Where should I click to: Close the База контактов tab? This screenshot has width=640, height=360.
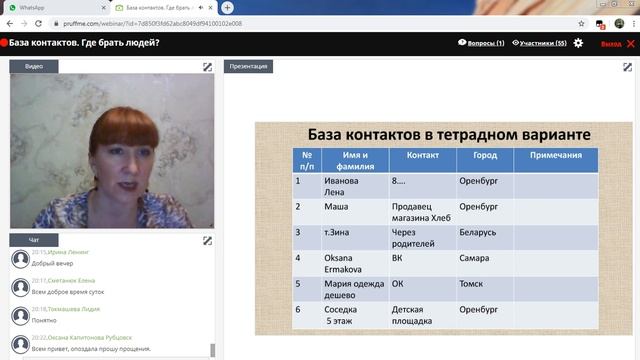coord(210,8)
